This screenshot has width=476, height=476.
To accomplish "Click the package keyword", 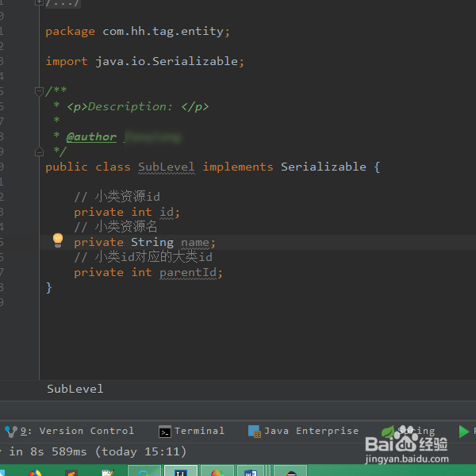I will pyautogui.click(x=70, y=31).
